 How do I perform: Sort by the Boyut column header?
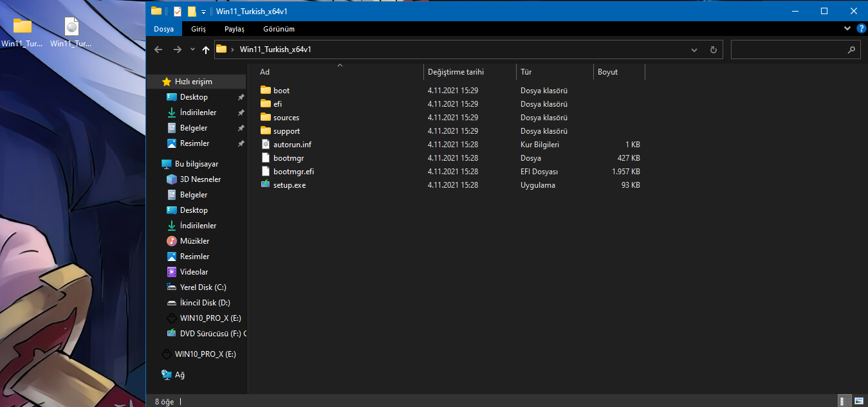[619, 72]
